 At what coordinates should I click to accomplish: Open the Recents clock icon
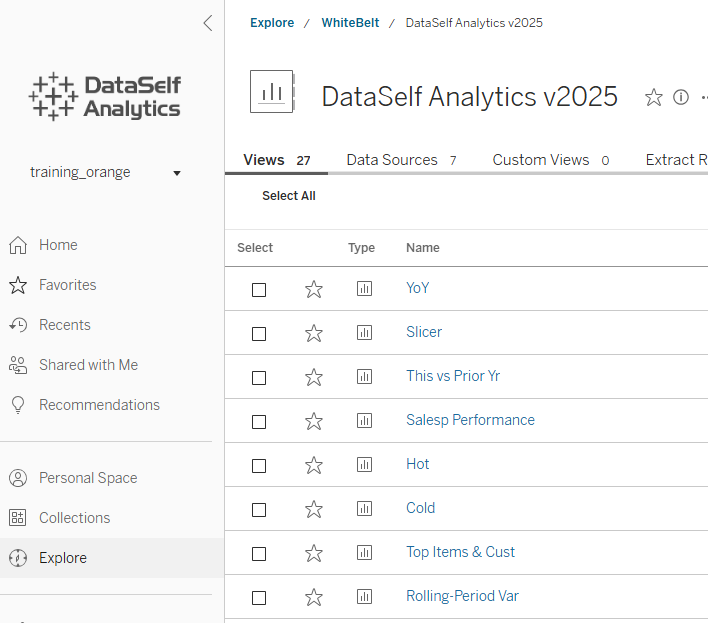18,325
